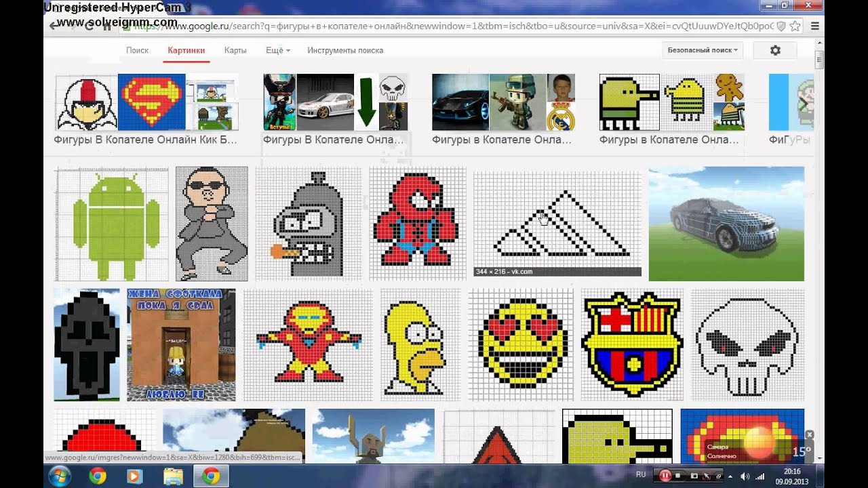Open the red dome pixel image

[105, 436]
